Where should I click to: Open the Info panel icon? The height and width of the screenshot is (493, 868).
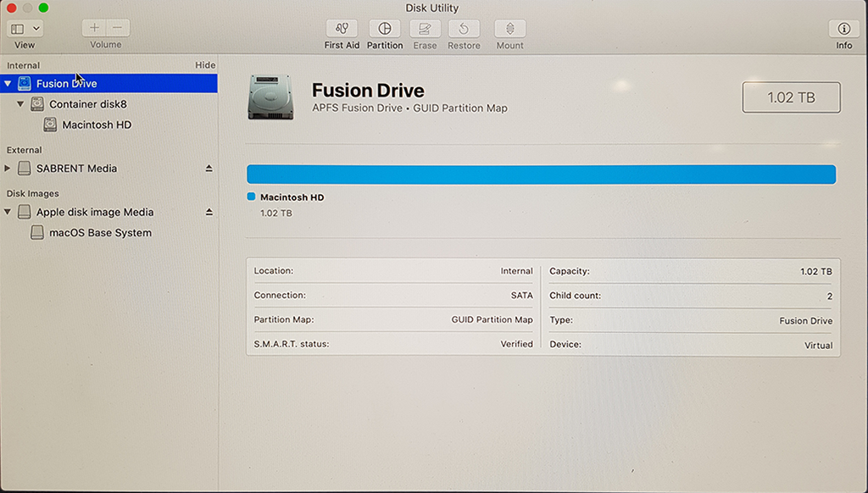(x=843, y=28)
